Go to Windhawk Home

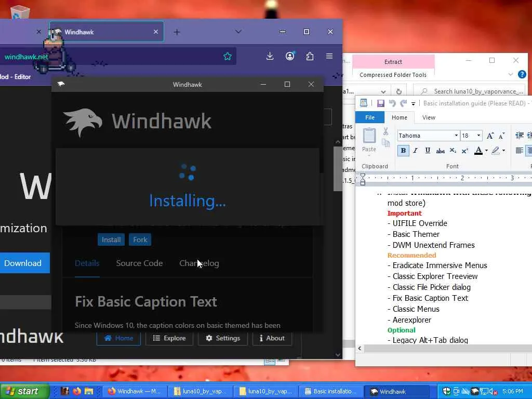[118, 338]
